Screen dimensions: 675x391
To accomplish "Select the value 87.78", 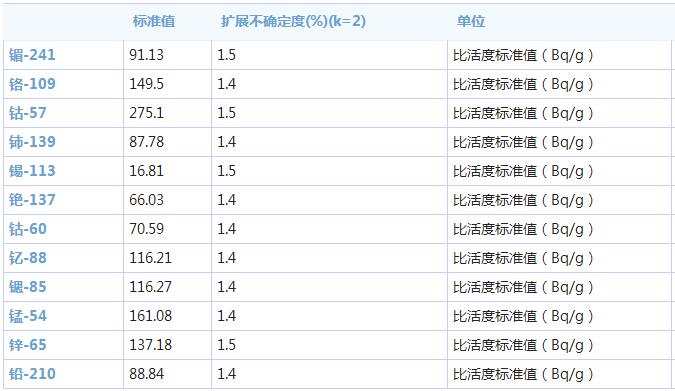I will (146, 142).
